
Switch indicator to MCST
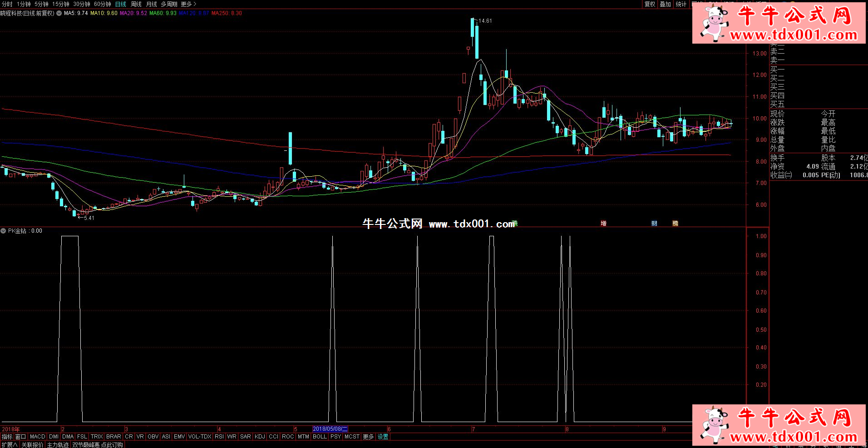[x=352, y=437]
